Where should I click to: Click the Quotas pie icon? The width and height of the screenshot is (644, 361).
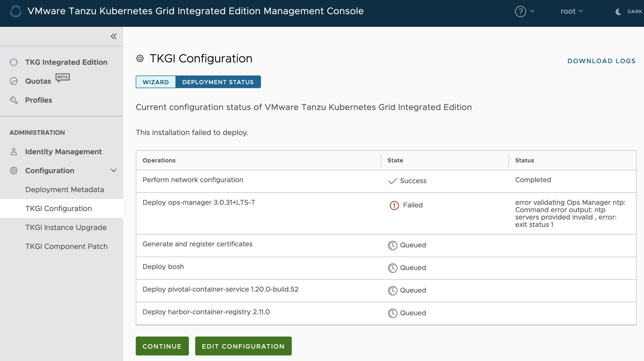point(14,81)
